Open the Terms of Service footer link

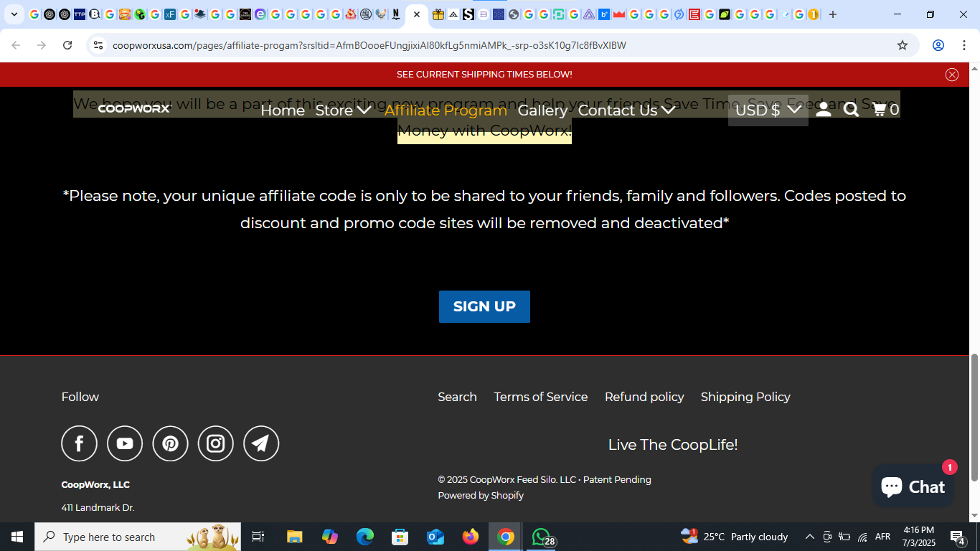click(x=541, y=397)
